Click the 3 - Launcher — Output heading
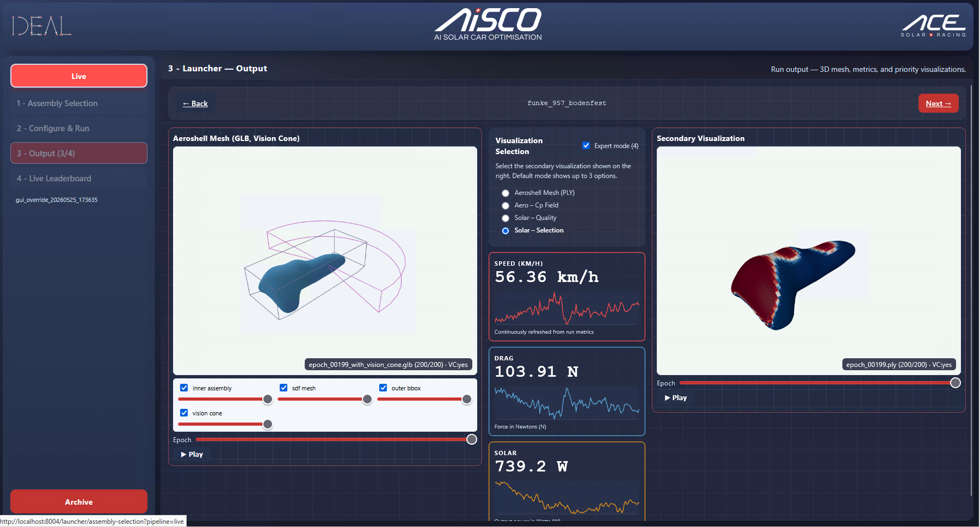This screenshot has width=980, height=527. (x=218, y=69)
